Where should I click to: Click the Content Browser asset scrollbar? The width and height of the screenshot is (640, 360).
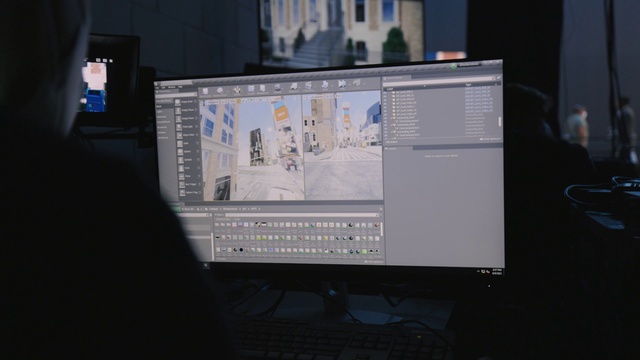(381, 229)
